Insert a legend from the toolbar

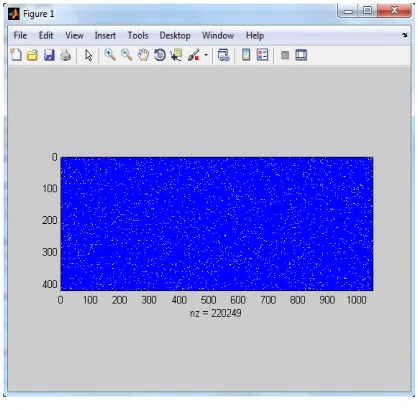262,55
